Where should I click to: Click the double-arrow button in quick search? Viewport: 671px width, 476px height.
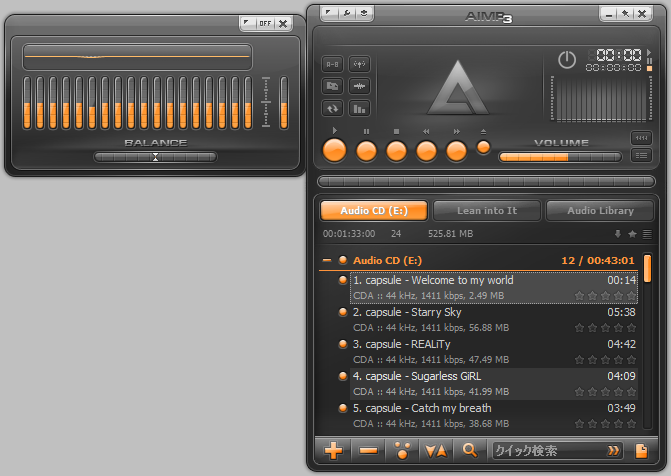coord(613,451)
